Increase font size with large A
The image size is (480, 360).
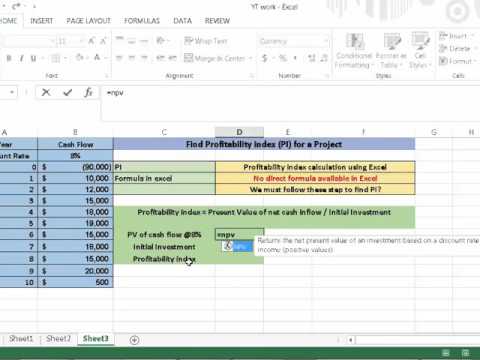[x=91, y=41]
